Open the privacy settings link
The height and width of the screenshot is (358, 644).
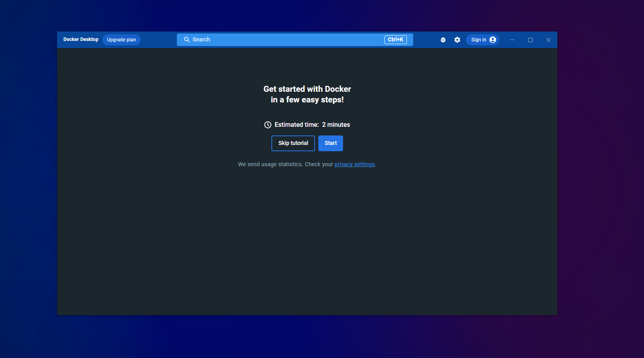[354, 164]
